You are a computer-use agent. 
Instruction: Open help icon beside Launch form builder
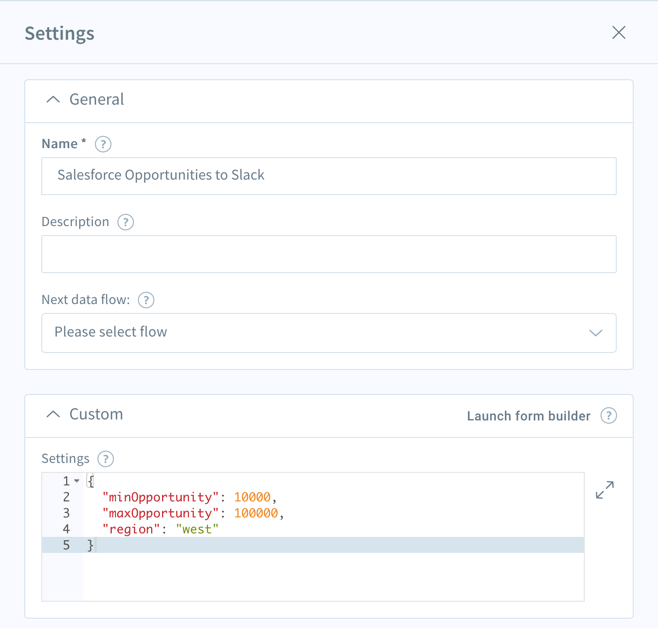coord(608,416)
